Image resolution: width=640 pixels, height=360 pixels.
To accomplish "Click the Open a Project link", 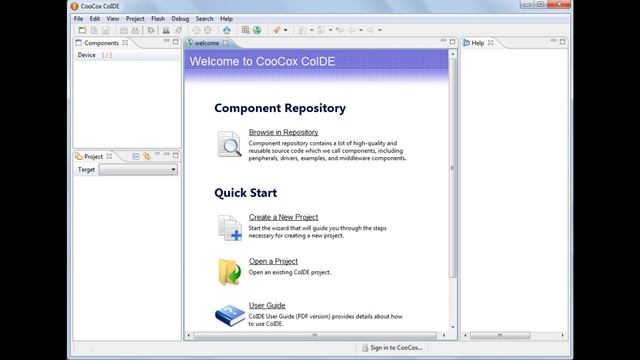I will [x=273, y=261].
